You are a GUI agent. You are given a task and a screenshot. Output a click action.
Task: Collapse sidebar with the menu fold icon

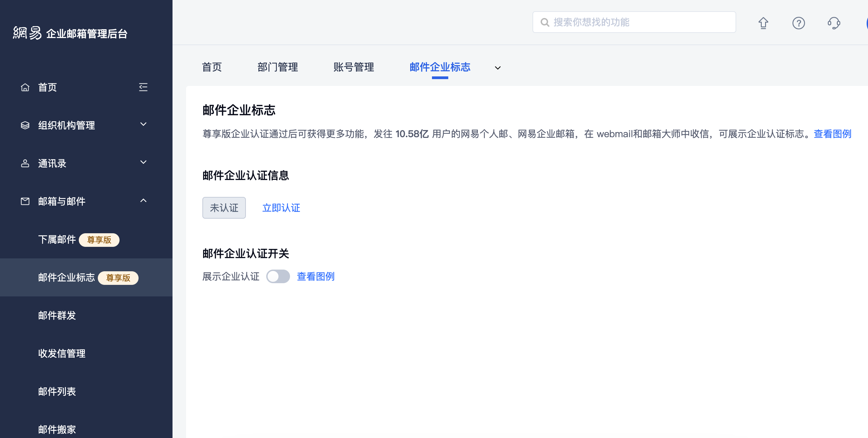point(143,87)
